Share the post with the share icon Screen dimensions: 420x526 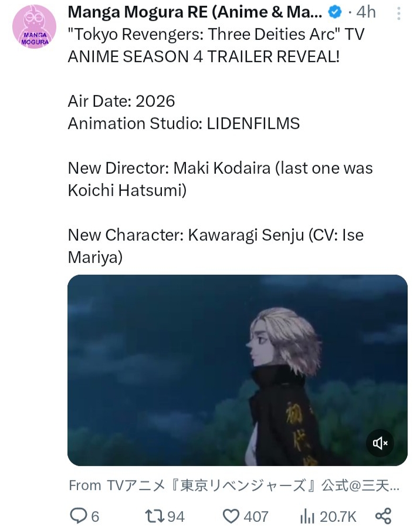pos(383,516)
